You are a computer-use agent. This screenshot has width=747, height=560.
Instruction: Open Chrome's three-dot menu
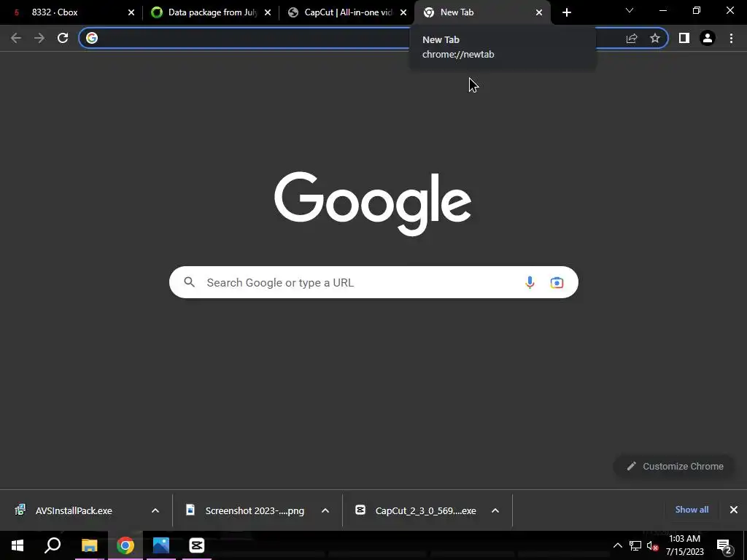(731, 38)
